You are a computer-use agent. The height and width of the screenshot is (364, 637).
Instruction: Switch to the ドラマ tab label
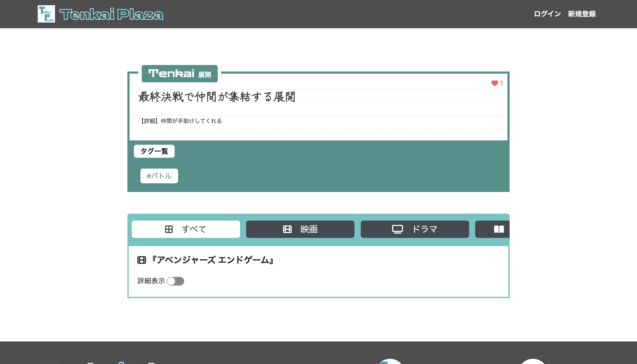[425, 229]
